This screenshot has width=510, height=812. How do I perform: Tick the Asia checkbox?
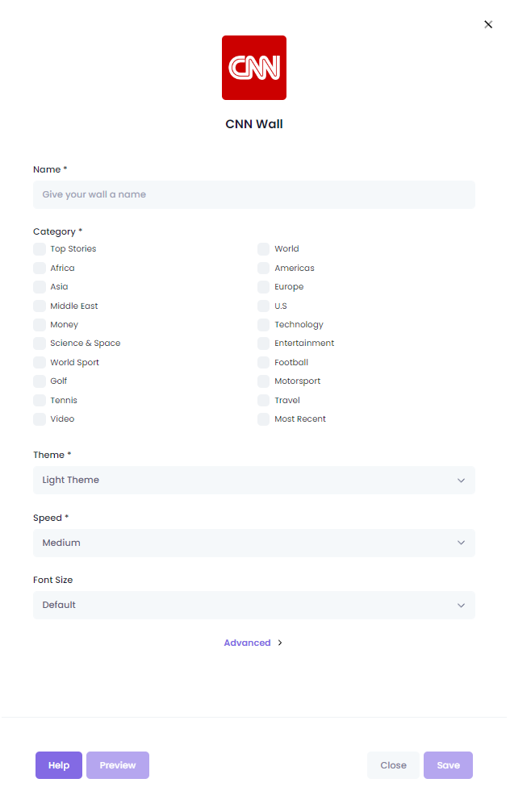coord(40,287)
